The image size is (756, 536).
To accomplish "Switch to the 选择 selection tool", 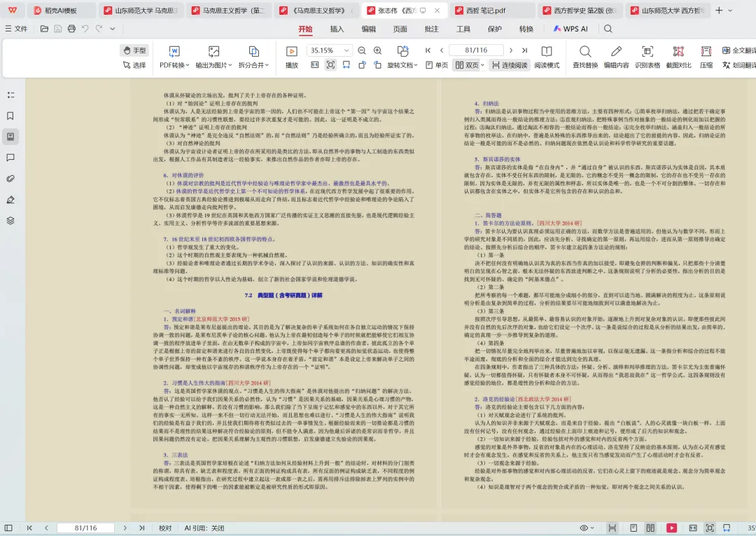I will (x=134, y=65).
